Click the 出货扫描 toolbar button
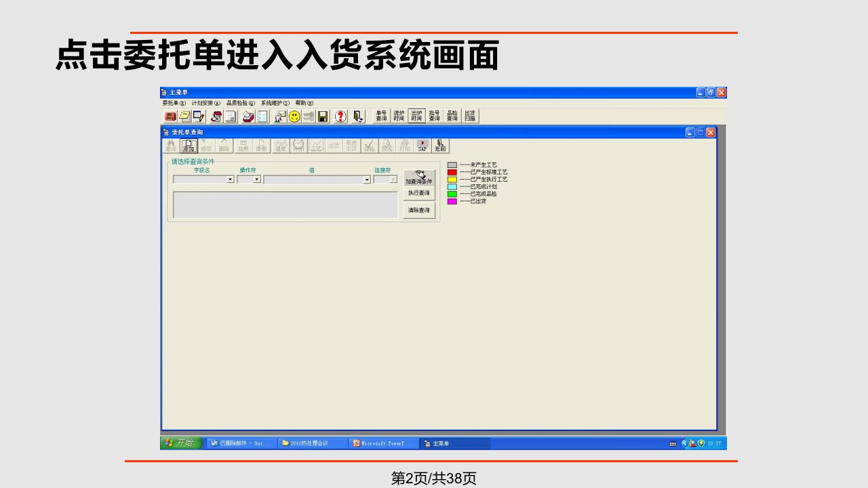 pyautogui.click(x=469, y=117)
